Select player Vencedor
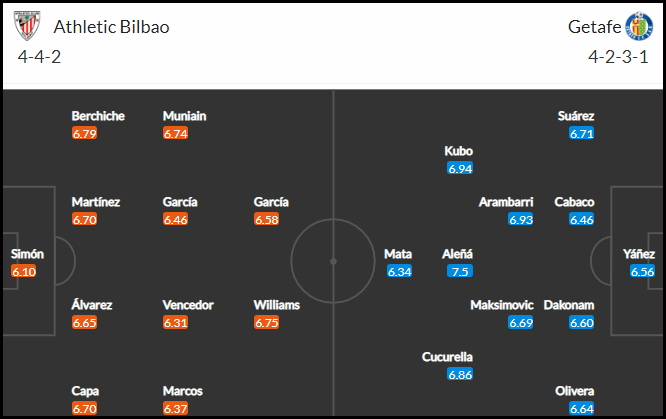 click(x=188, y=305)
